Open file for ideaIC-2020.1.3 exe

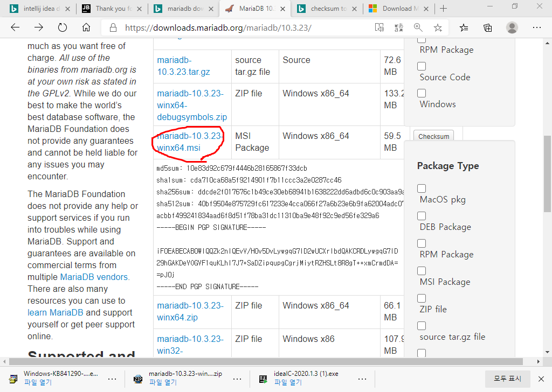tap(288, 382)
